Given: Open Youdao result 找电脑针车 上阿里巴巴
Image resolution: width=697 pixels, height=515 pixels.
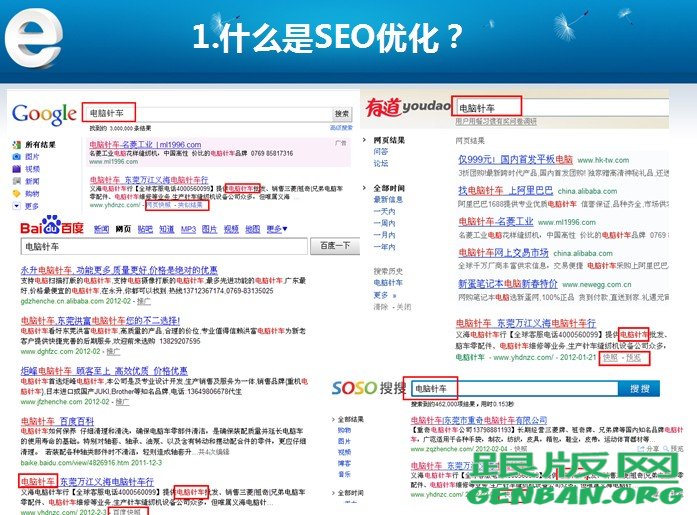Looking at the screenshot, I should pyautogui.click(x=505, y=191).
